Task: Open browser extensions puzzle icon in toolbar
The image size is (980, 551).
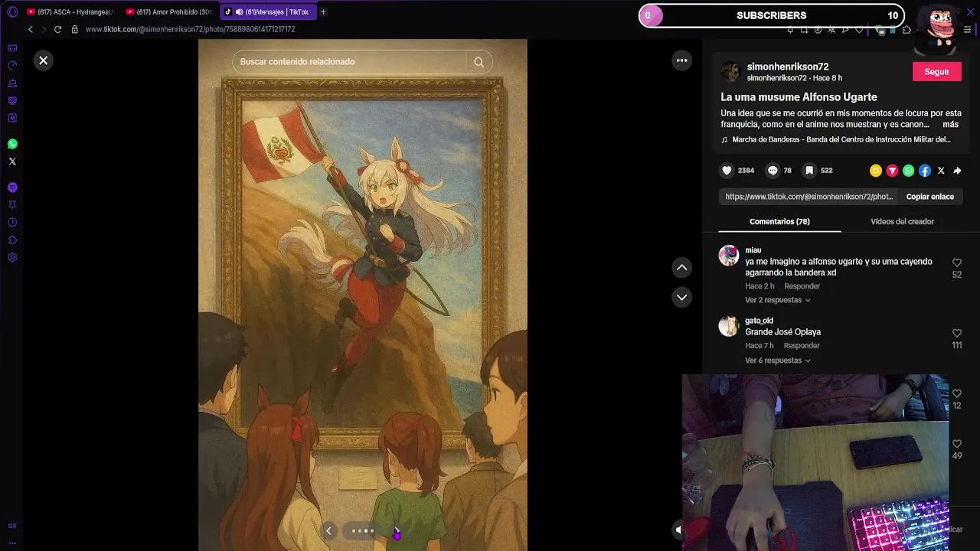Action: pyautogui.click(x=906, y=30)
